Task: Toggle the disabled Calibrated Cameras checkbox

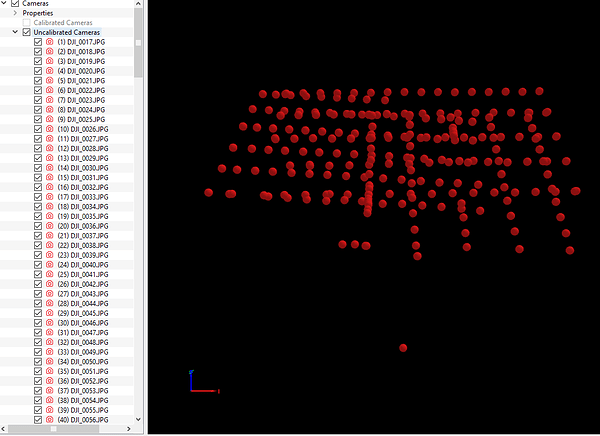Action: [26, 23]
